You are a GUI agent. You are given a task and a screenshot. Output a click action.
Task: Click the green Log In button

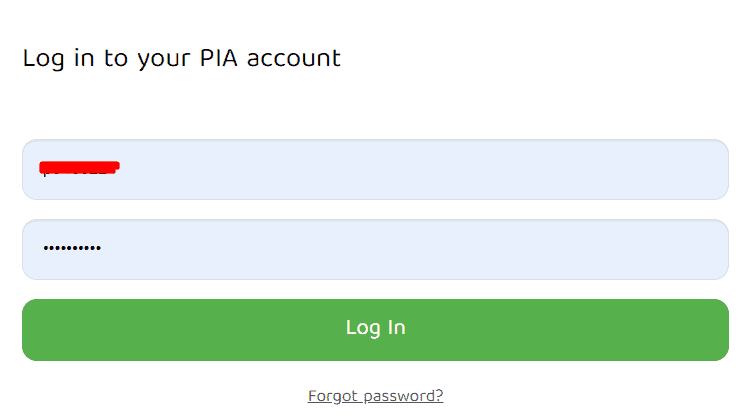[375, 329]
